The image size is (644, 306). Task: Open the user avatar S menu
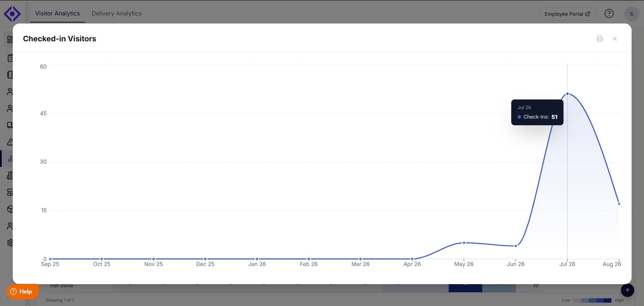click(632, 14)
